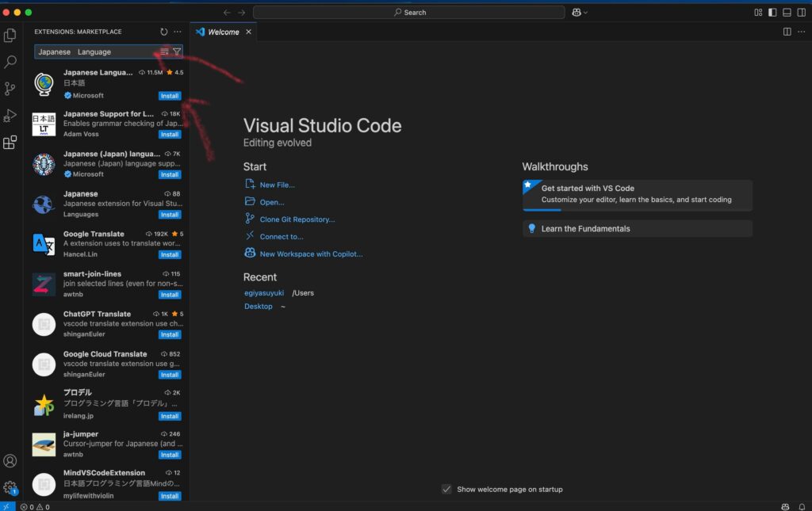Refresh the extensions marketplace list
The width and height of the screenshot is (812, 511).
click(163, 32)
